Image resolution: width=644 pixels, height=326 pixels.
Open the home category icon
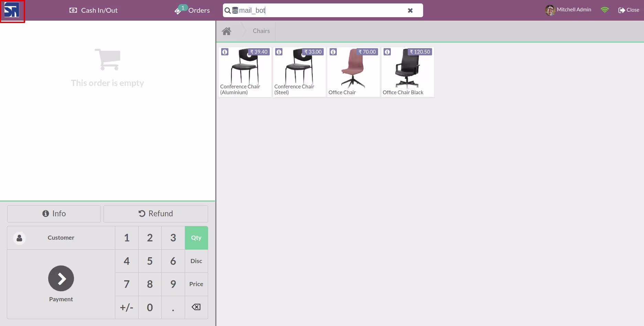point(226,31)
